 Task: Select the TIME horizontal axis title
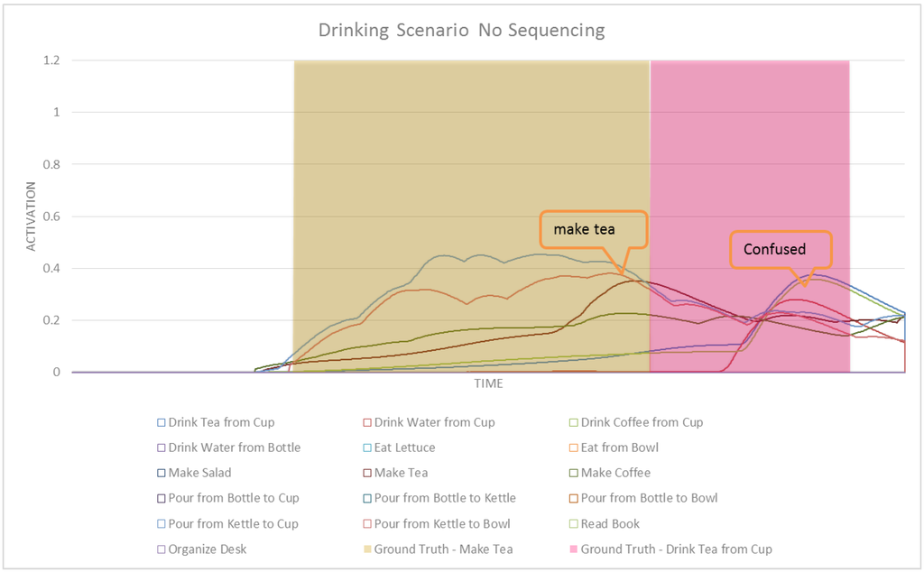pos(488,383)
